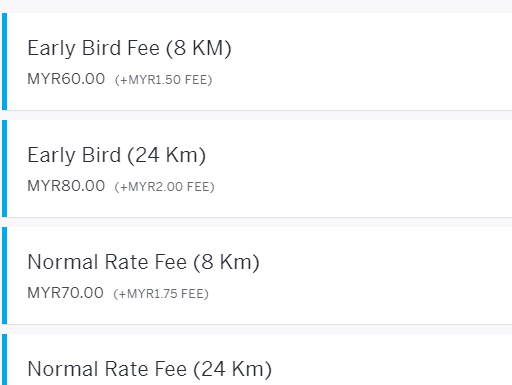
Task: Click the MYR80.00 price text
Action: tap(66, 186)
